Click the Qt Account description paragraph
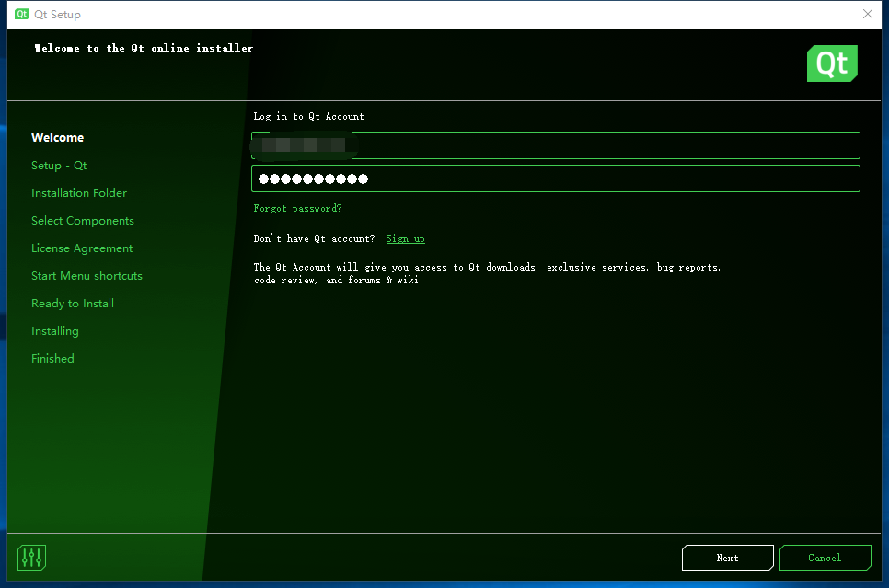889x588 pixels. 487,273
